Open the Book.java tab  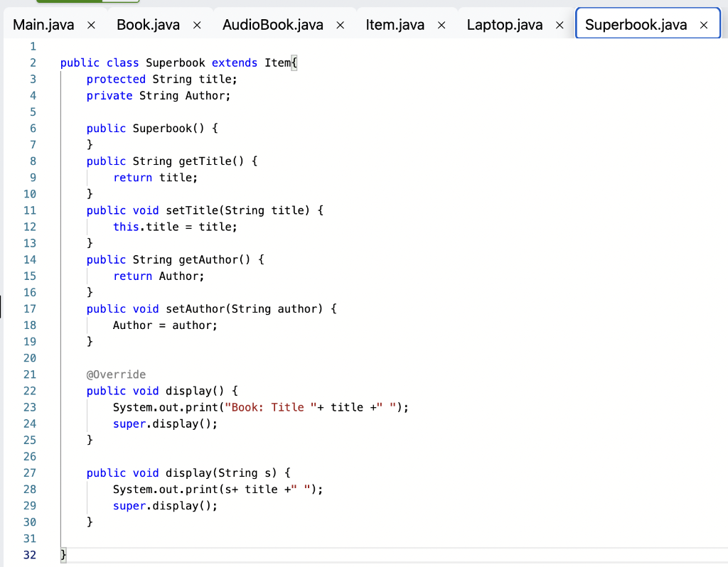[147, 23]
